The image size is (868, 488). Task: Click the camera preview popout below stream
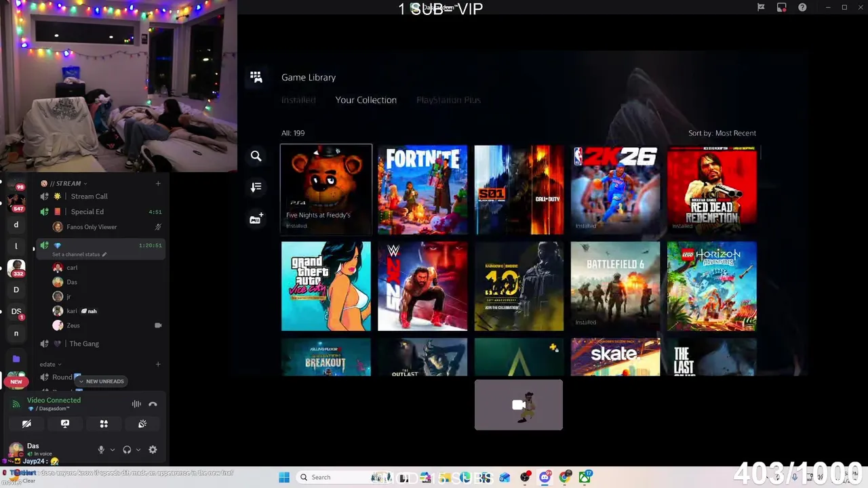pos(519,405)
